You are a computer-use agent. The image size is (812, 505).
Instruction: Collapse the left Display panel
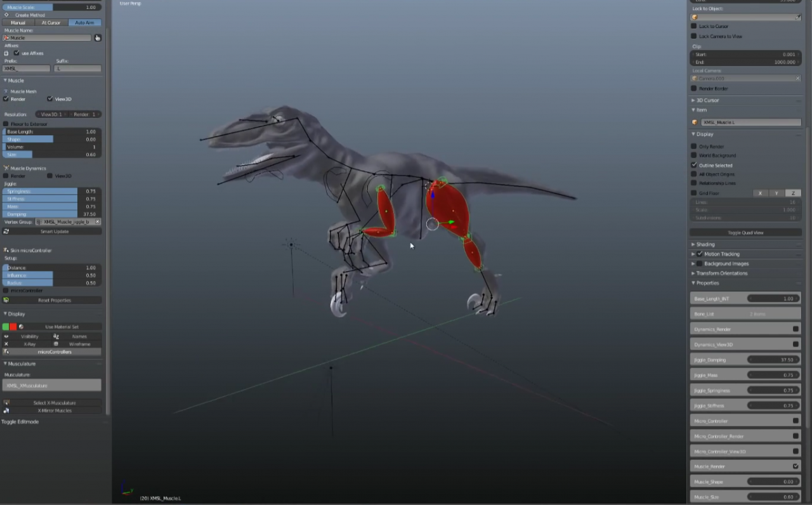click(5, 314)
